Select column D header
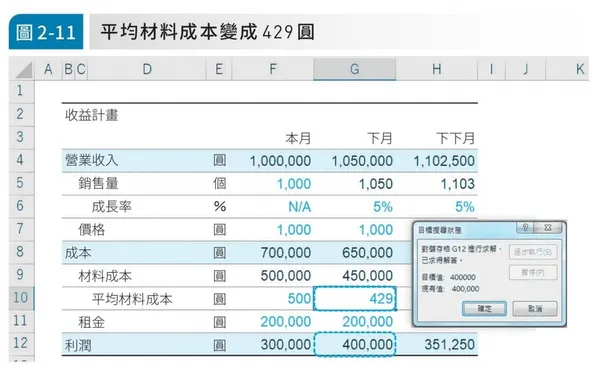 (x=147, y=69)
